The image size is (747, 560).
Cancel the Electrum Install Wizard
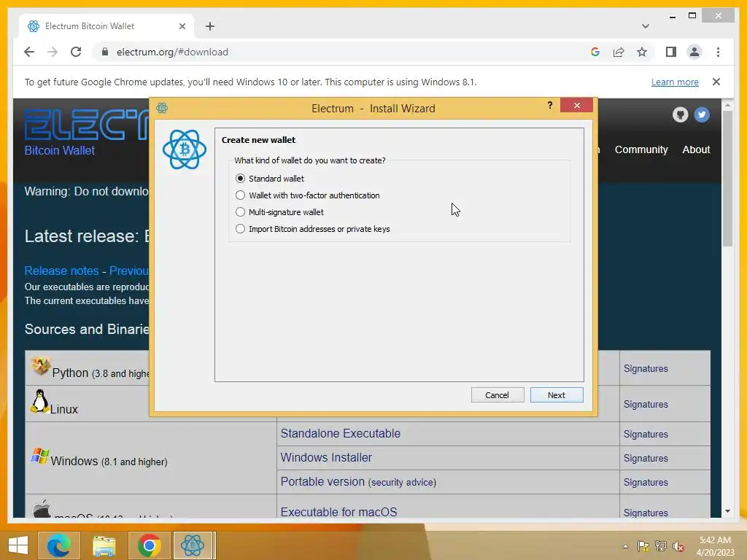pyautogui.click(x=498, y=395)
